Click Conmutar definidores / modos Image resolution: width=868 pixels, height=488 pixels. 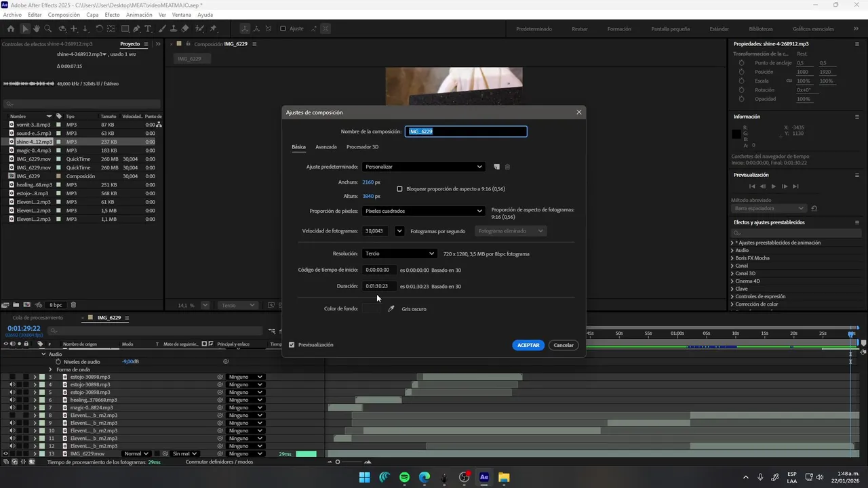219,462
